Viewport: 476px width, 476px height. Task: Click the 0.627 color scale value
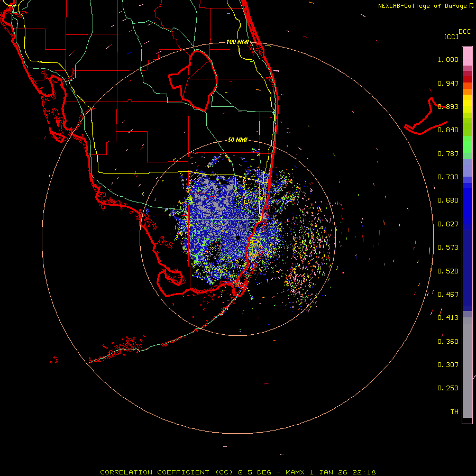pos(448,224)
